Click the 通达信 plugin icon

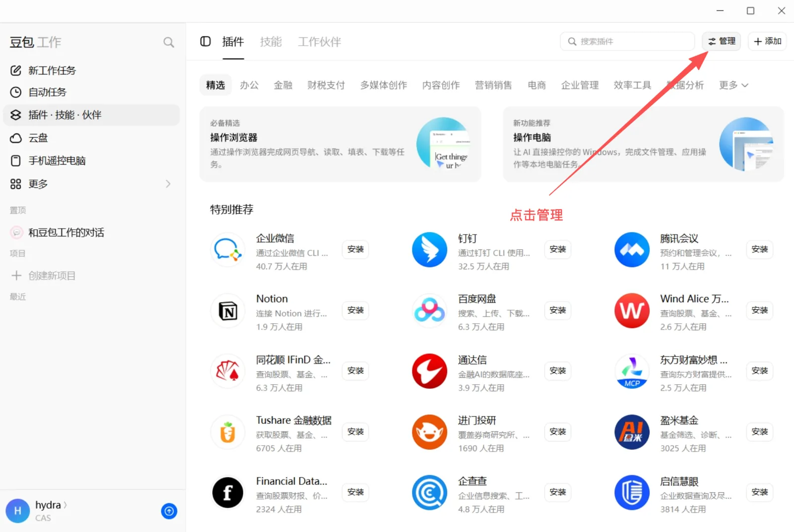430,371
